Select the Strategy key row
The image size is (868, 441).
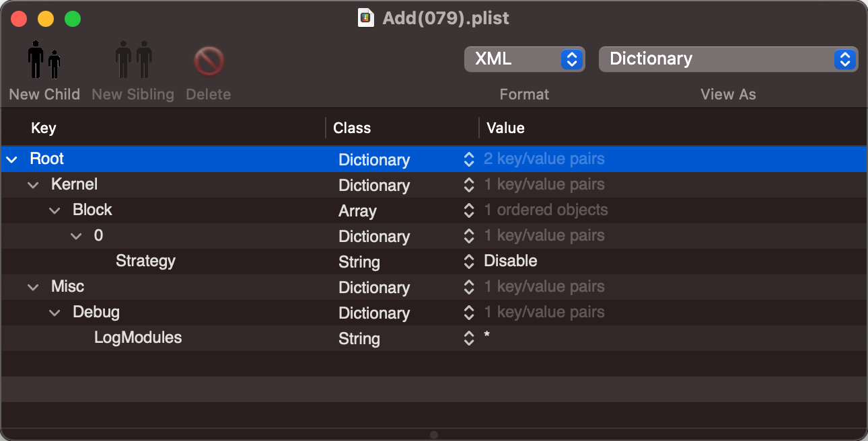[x=145, y=262]
